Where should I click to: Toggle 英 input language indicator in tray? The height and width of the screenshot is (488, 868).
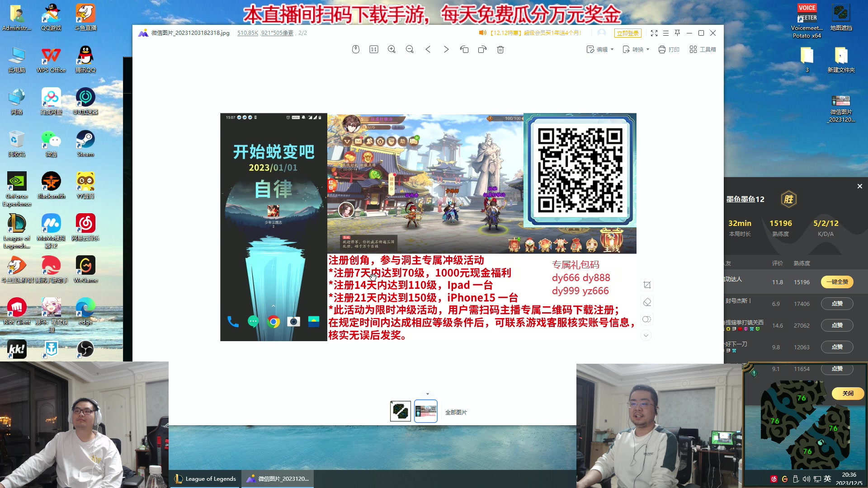(828, 479)
